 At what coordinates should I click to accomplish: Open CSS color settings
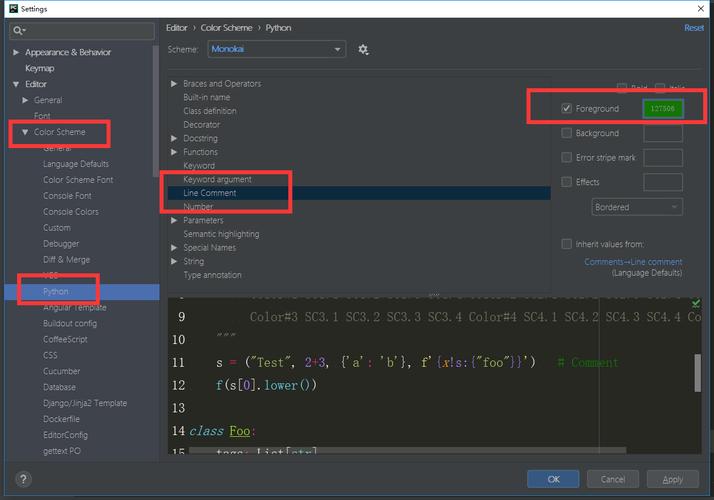pos(50,355)
